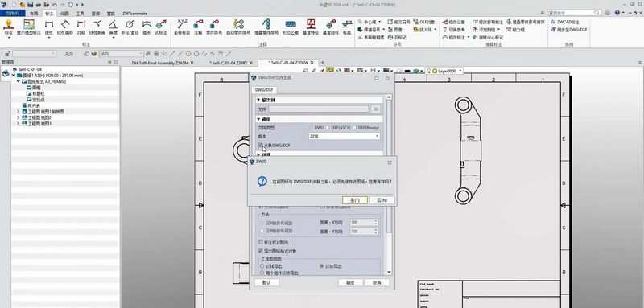
Task: Select the 角度 dimension tool
Action: tap(114, 27)
